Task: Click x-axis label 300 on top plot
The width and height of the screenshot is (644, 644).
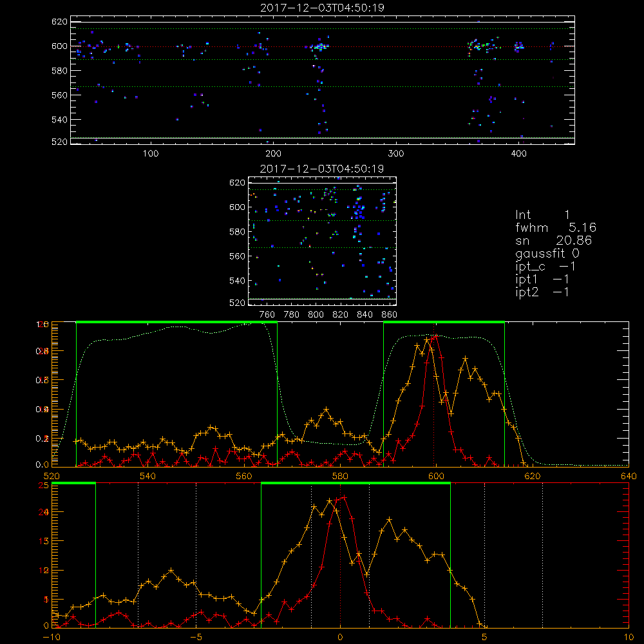Action: tap(396, 154)
